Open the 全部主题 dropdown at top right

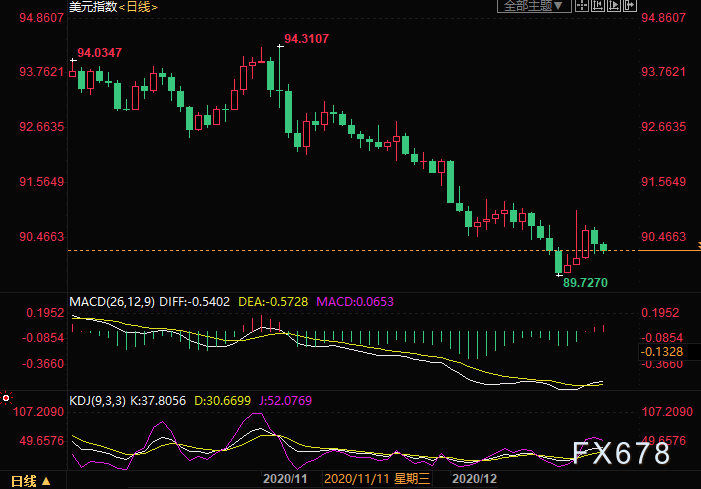pos(532,6)
